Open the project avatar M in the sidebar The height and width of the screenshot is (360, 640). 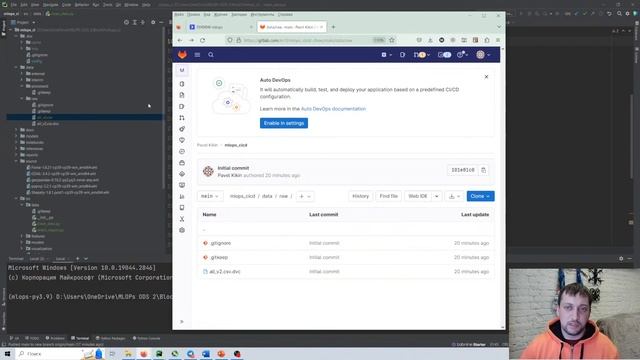(182, 70)
